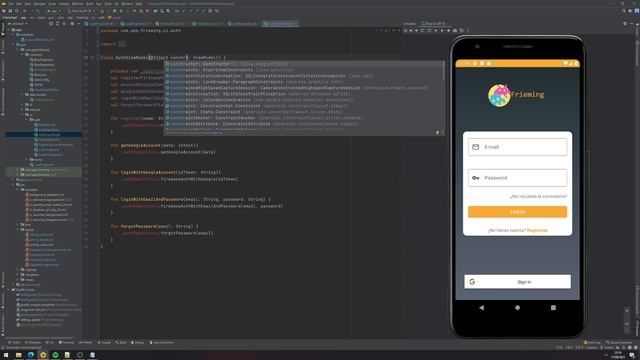The width and height of the screenshot is (640, 360).
Task: Click the autocomplete popup scrollbar
Action: coord(444,71)
